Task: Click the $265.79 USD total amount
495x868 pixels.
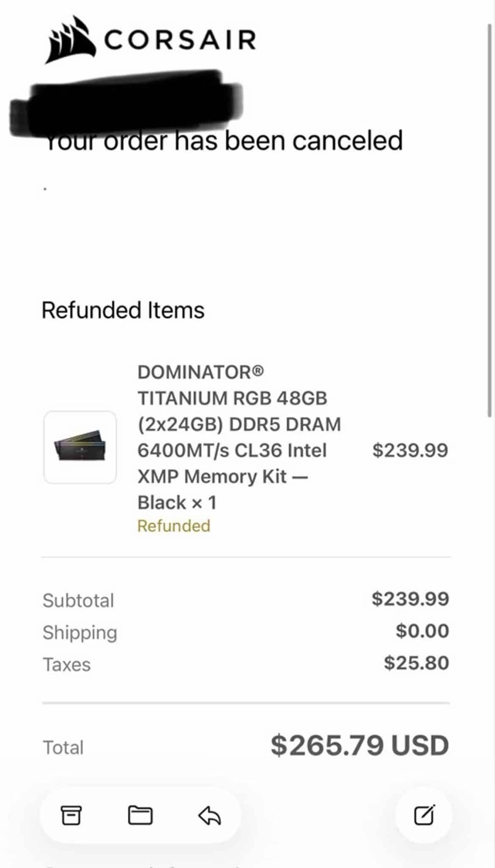Action: click(359, 746)
